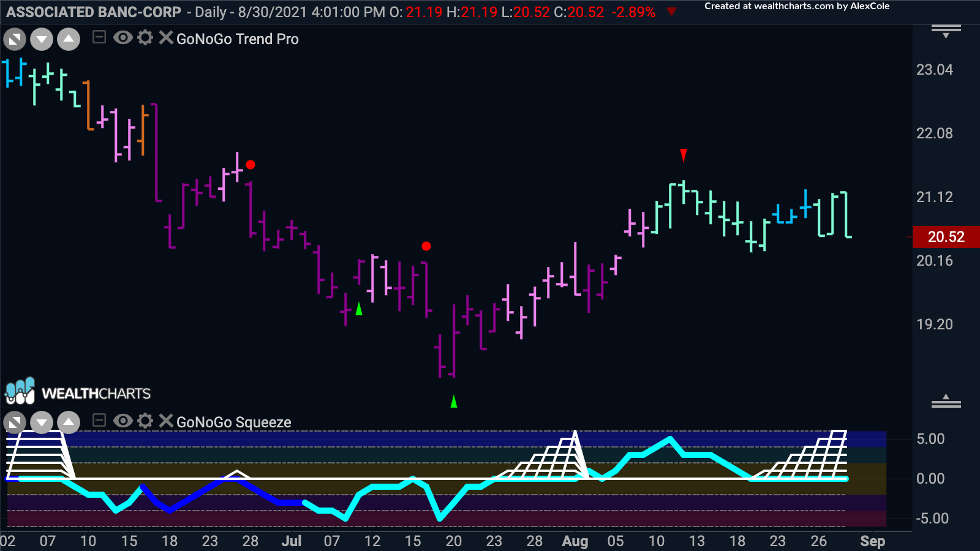Click the 20.16 price axis label

(935, 261)
